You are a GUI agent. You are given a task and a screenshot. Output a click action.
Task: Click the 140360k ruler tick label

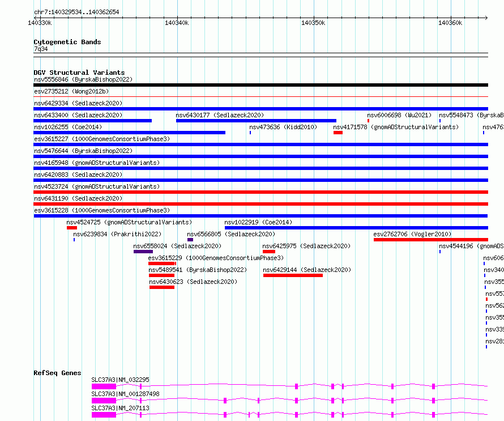(x=450, y=23)
